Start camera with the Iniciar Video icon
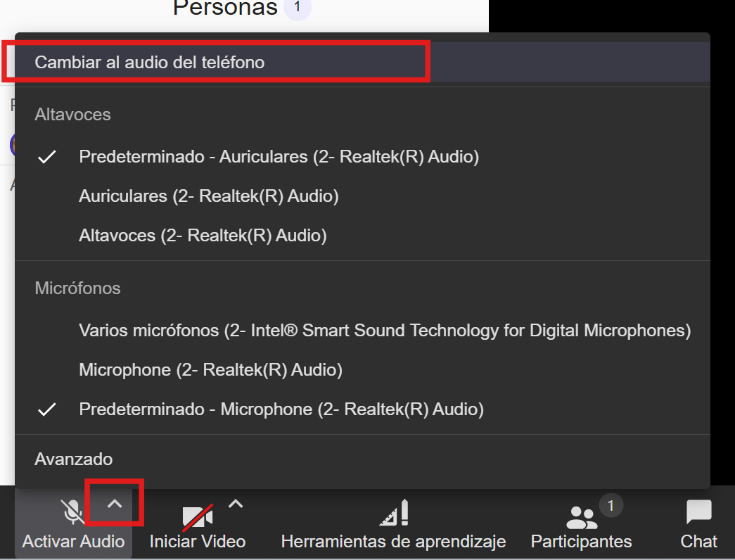Image resolution: width=735 pixels, height=560 pixels. pyautogui.click(x=198, y=518)
